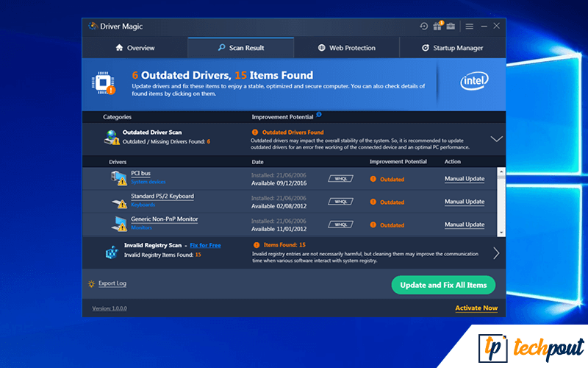This screenshot has width=588, height=368.
Task: Collapse the Outdated Driver Scan section chevron
Action: point(497,139)
